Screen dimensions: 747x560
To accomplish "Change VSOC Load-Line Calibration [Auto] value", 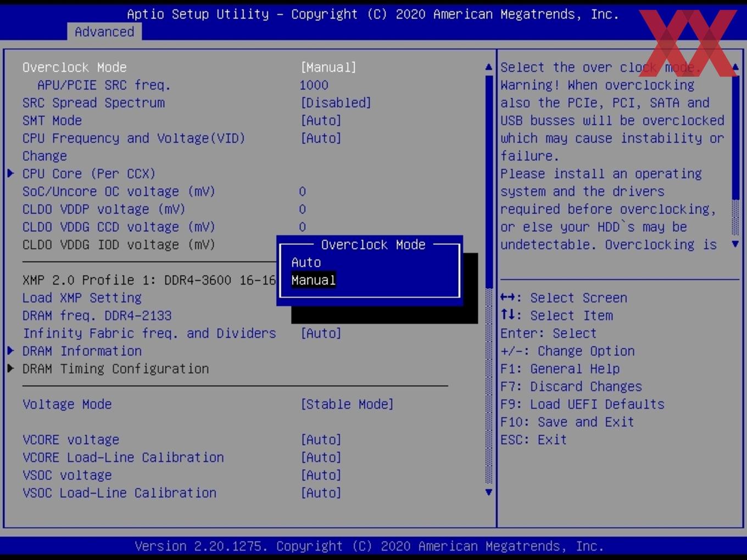I will [321, 493].
